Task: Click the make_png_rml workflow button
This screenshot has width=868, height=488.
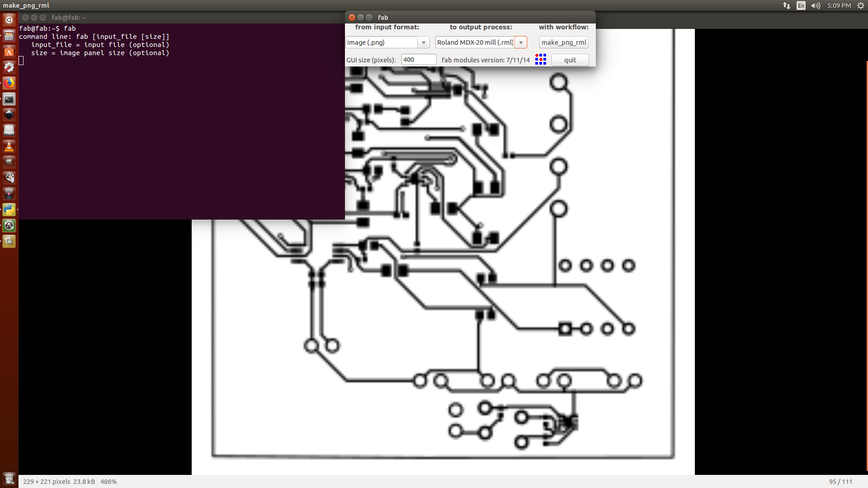Action: pos(564,42)
